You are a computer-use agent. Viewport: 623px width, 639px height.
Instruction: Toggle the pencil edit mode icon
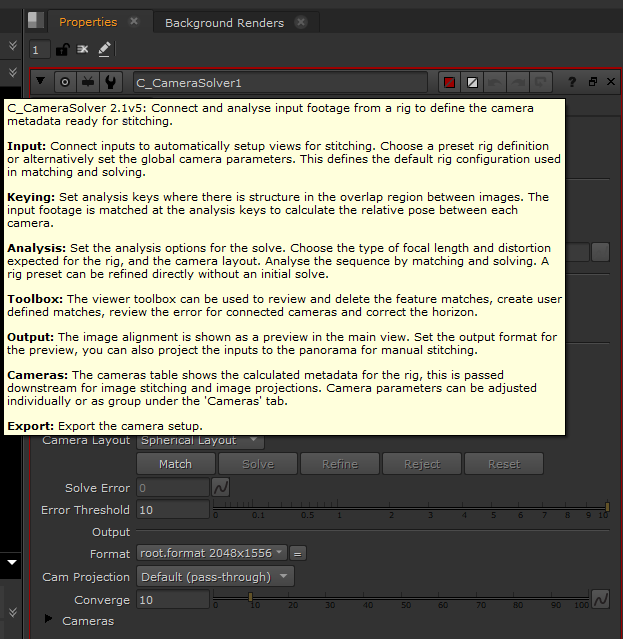[x=104, y=50]
